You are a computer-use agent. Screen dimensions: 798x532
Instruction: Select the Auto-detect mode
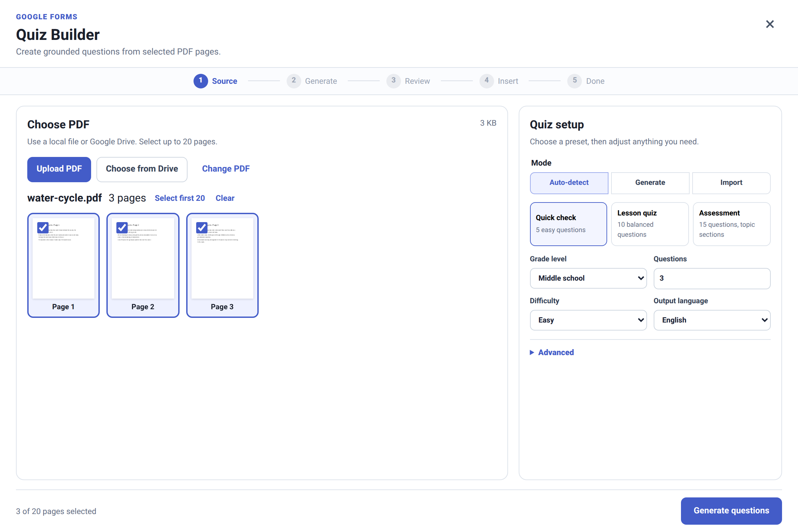(569, 183)
